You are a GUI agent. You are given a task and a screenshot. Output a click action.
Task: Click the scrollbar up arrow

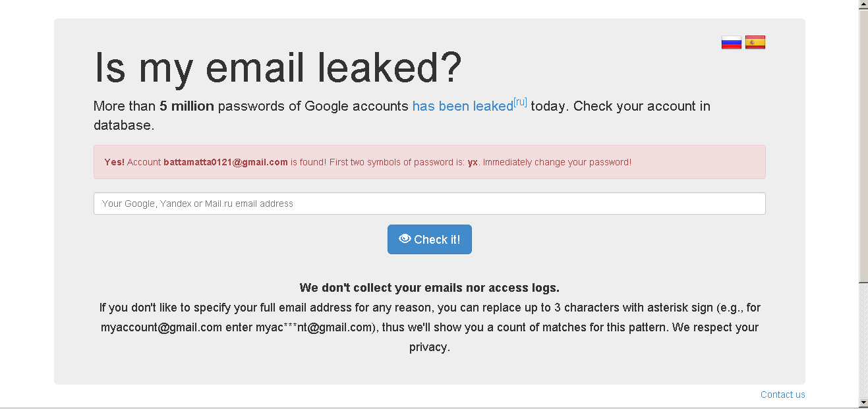pos(863,5)
